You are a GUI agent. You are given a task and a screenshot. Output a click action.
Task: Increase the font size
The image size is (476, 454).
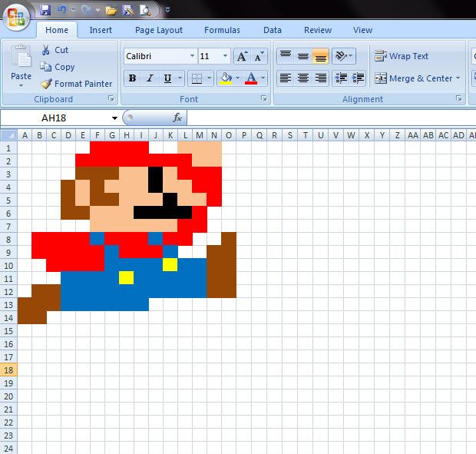click(243, 56)
